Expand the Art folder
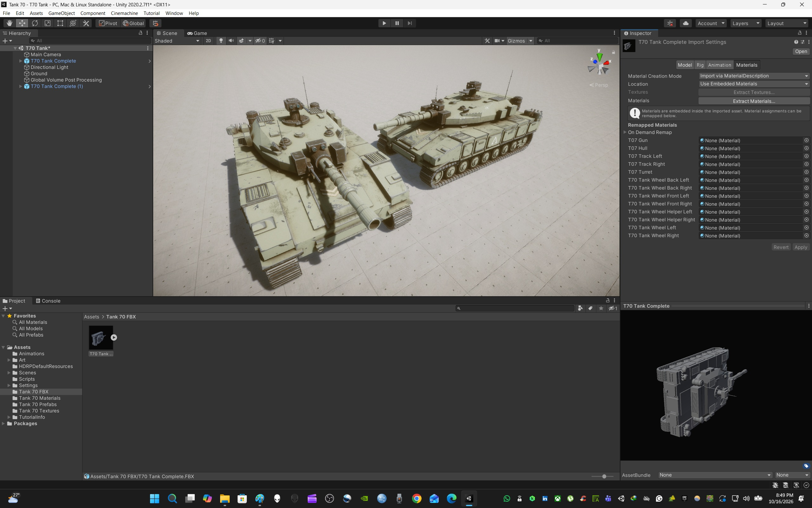Viewport: 812px width, 508px height. click(x=9, y=360)
